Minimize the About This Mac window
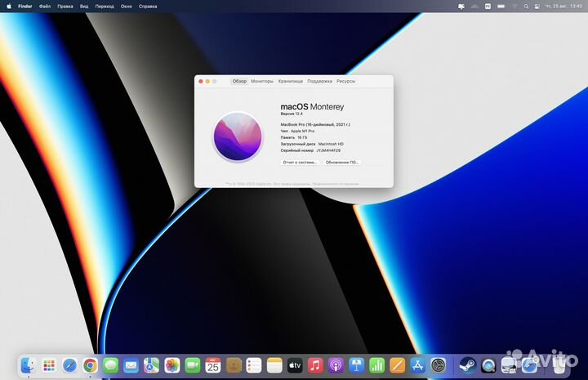This screenshot has width=588, height=380. (x=207, y=82)
